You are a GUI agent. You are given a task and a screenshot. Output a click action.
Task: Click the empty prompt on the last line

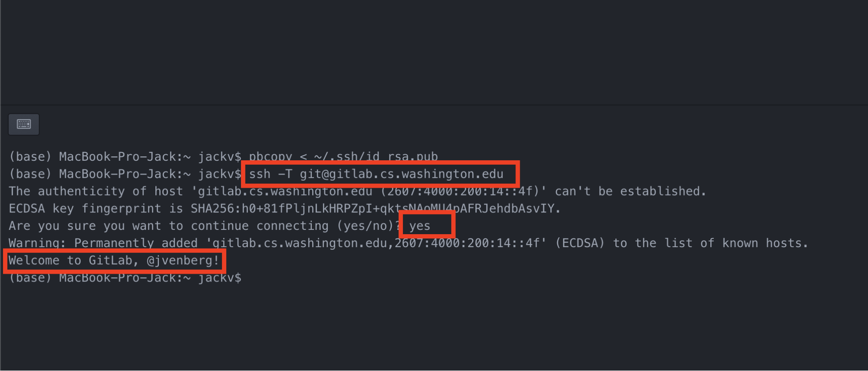125,278
